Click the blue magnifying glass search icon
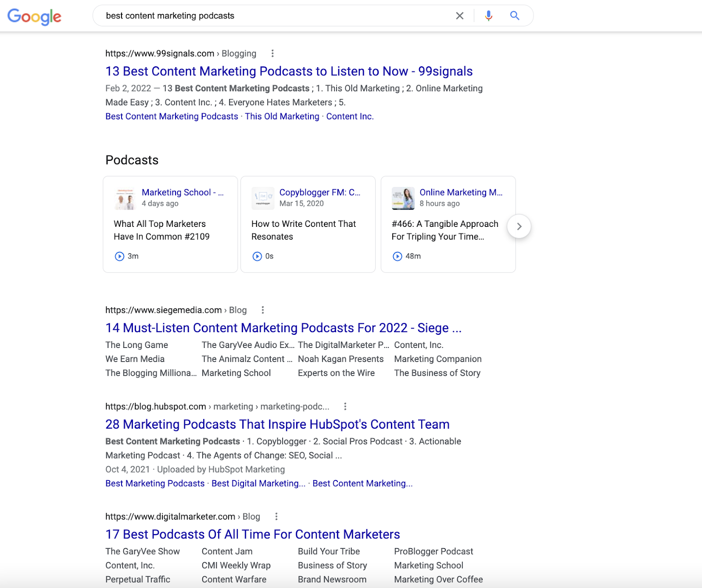 tap(515, 16)
